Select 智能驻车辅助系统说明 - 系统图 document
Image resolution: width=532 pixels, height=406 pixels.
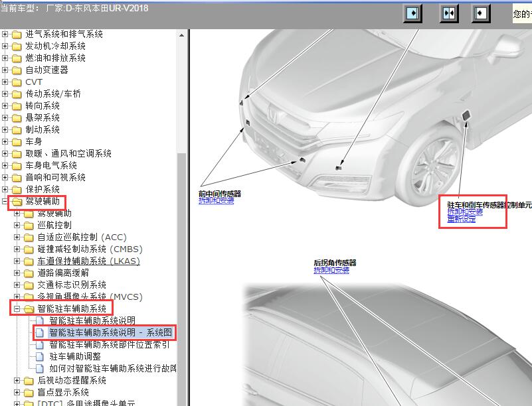(x=111, y=332)
